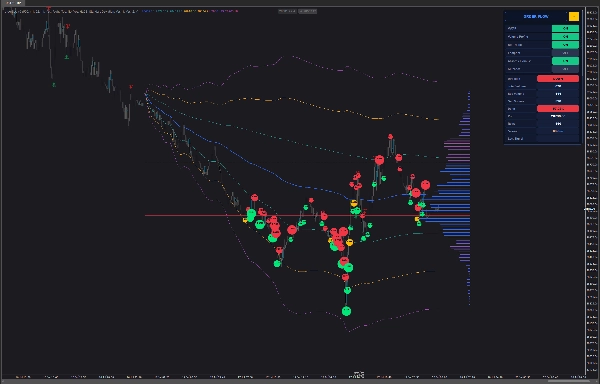Enable the lower gray OFF switch in Order Flow panel
This screenshot has width=600, height=384.
coord(565,69)
